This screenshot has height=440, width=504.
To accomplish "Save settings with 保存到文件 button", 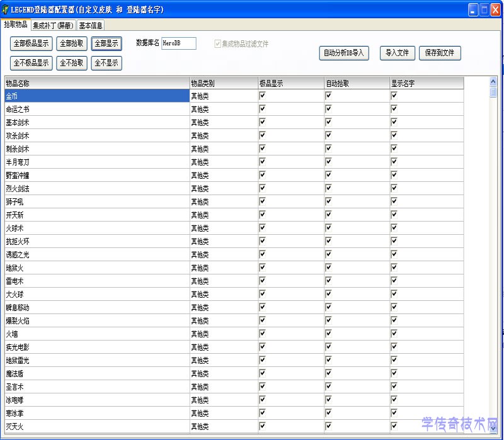I will point(439,54).
